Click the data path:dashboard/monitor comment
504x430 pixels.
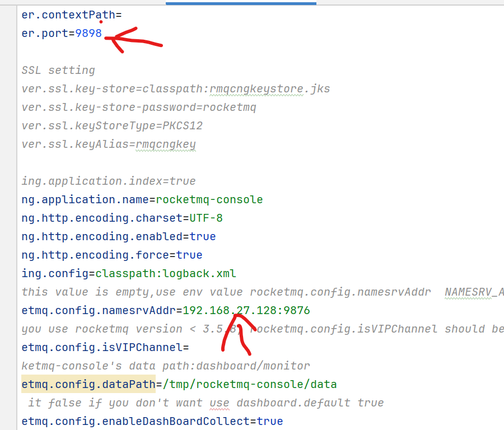pos(166,366)
